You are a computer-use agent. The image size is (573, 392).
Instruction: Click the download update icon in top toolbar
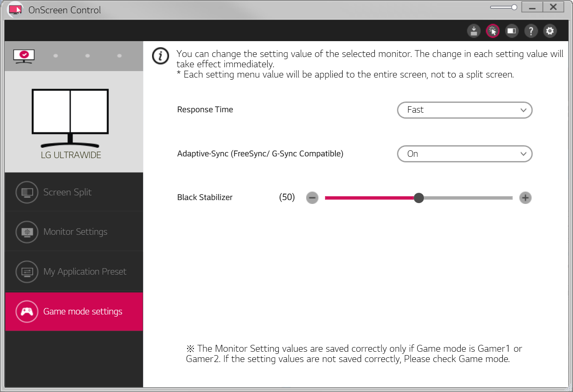(x=474, y=31)
